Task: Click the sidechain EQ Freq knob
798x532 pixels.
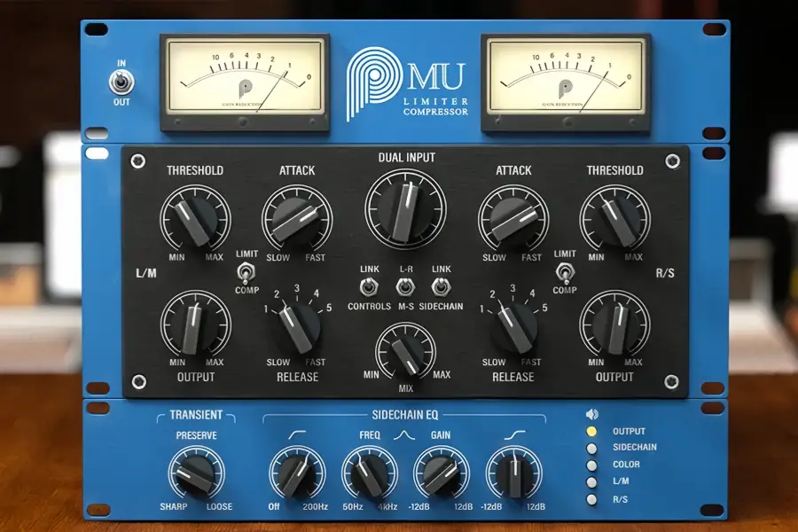Action: coord(370,473)
